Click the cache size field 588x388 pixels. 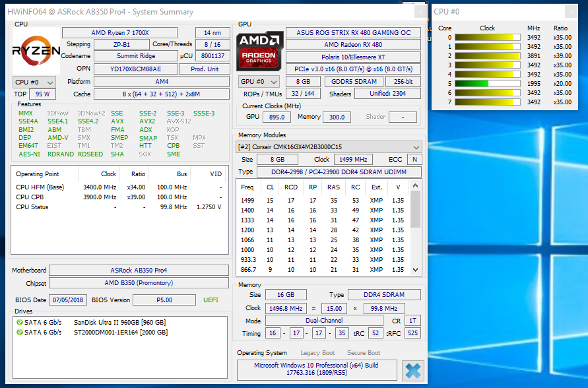162,94
